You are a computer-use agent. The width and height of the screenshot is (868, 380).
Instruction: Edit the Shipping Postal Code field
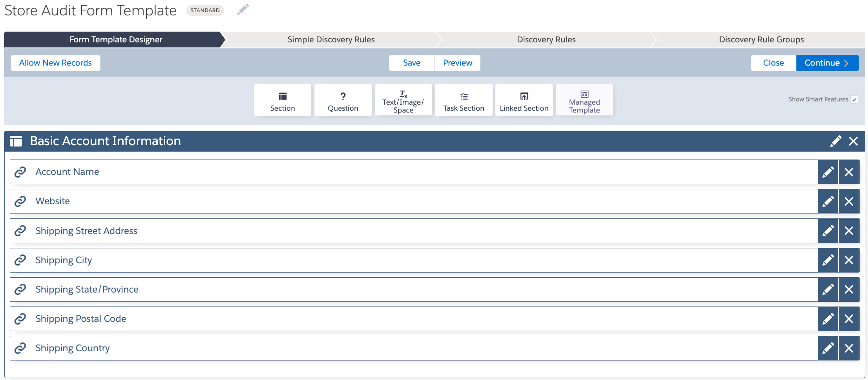(828, 319)
